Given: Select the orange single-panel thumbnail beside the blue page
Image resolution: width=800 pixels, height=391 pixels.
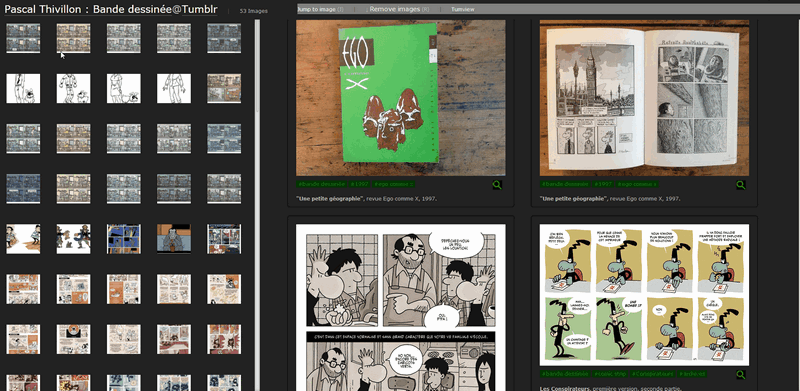Looking at the screenshot, I should click(x=173, y=239).
